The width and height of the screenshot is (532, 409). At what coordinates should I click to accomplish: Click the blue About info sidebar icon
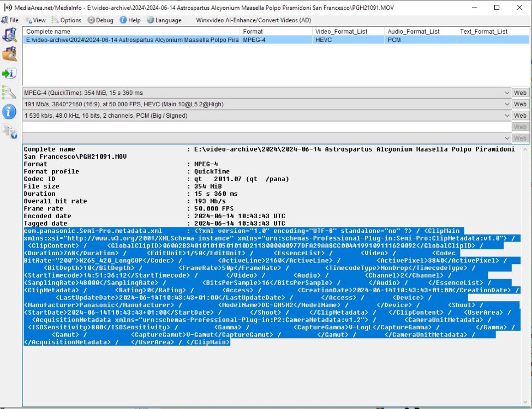pyautogui.click(x=9, y=112)
